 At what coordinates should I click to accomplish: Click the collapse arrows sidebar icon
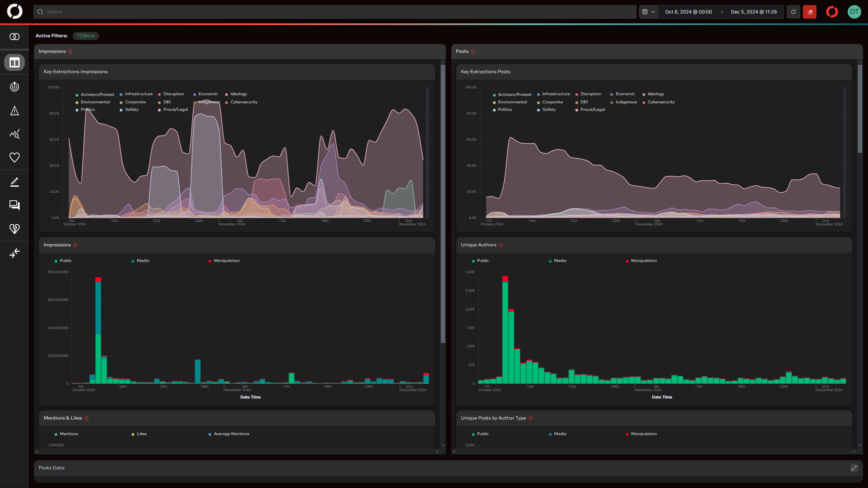14,253
